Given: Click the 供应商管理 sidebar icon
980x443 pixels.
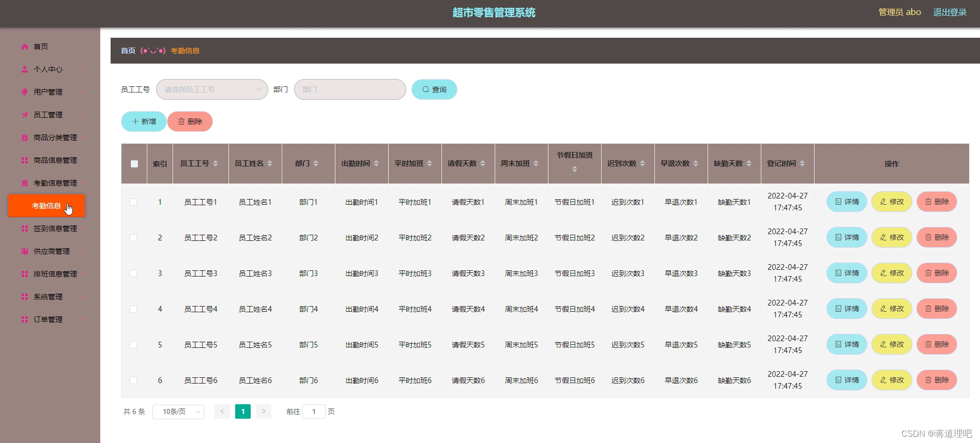Looking at the screenshot, I should tap(24, 251).
